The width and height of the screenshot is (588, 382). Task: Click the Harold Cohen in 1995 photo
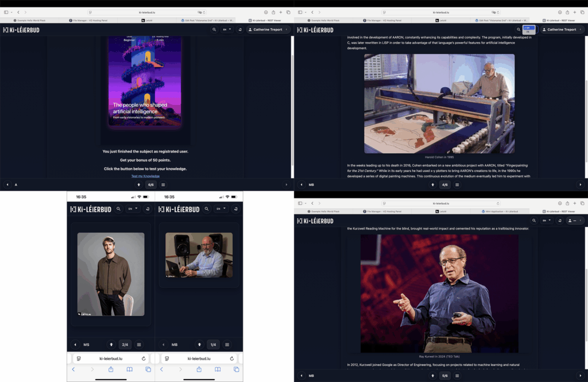[439, 104]
